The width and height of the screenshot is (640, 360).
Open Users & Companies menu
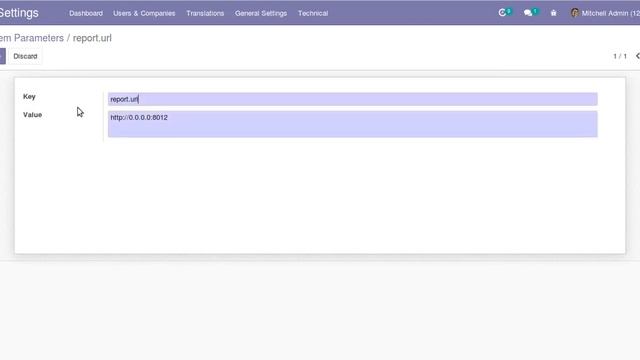[x=144, y=13]
